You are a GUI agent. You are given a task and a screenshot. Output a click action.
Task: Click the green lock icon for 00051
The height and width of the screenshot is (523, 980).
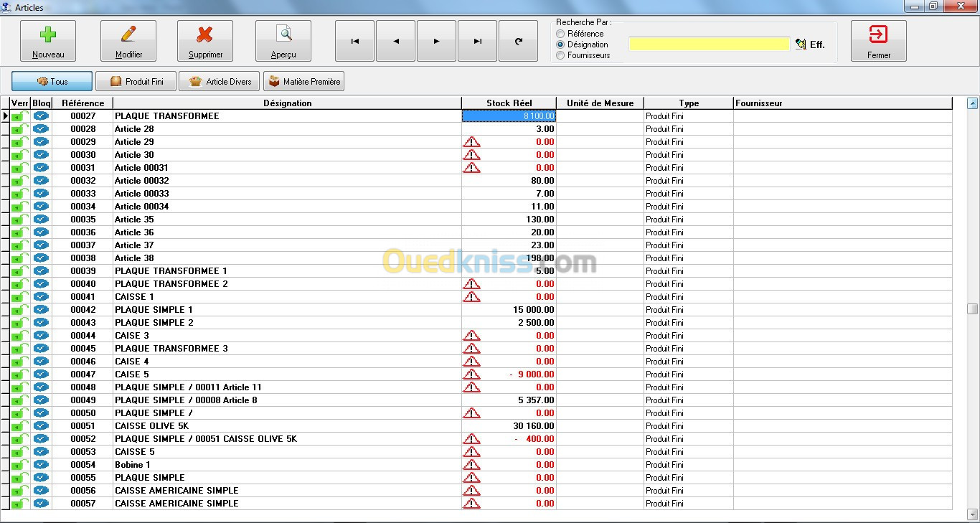[20, 426]
